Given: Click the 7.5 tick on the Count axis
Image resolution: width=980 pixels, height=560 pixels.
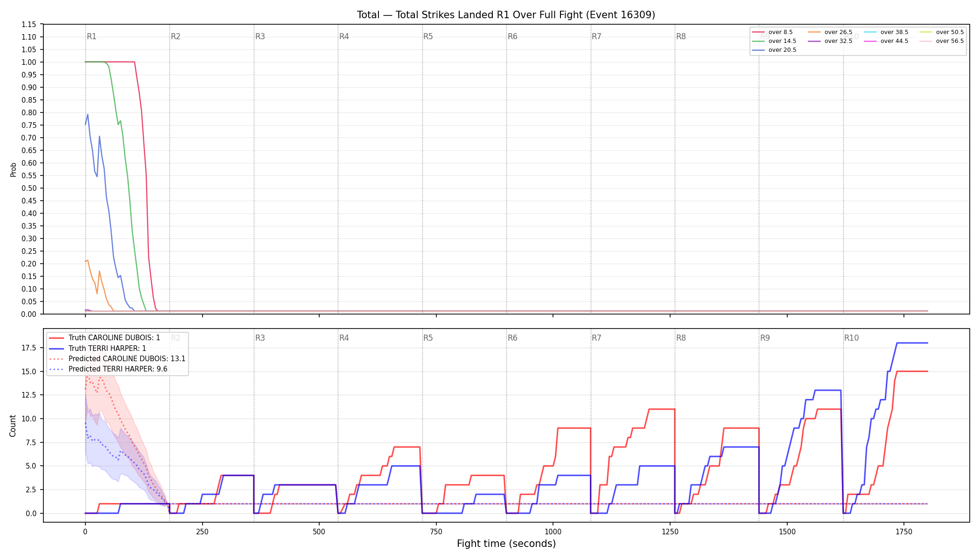Looking at the screenshot, I should point(31,442).
